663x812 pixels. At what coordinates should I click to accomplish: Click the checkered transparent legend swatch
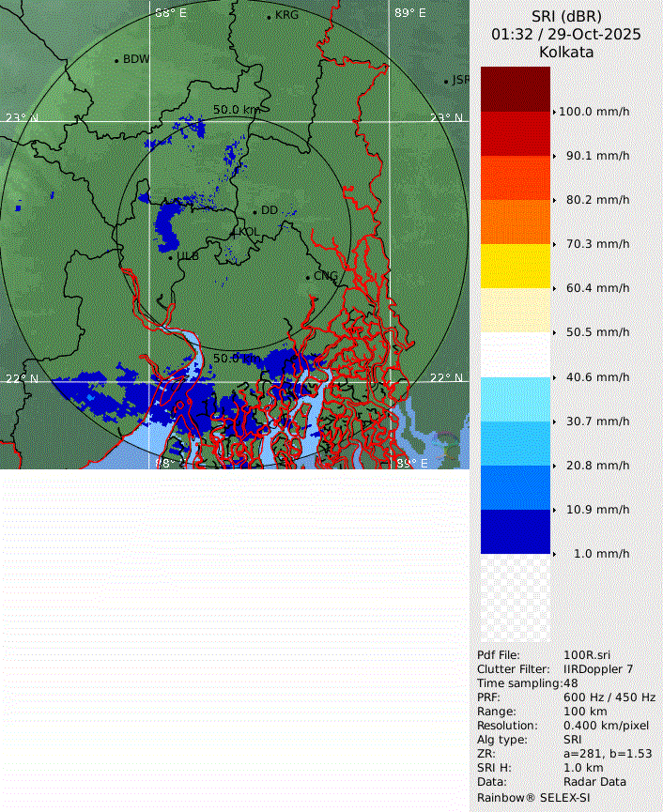pos(515,598)
